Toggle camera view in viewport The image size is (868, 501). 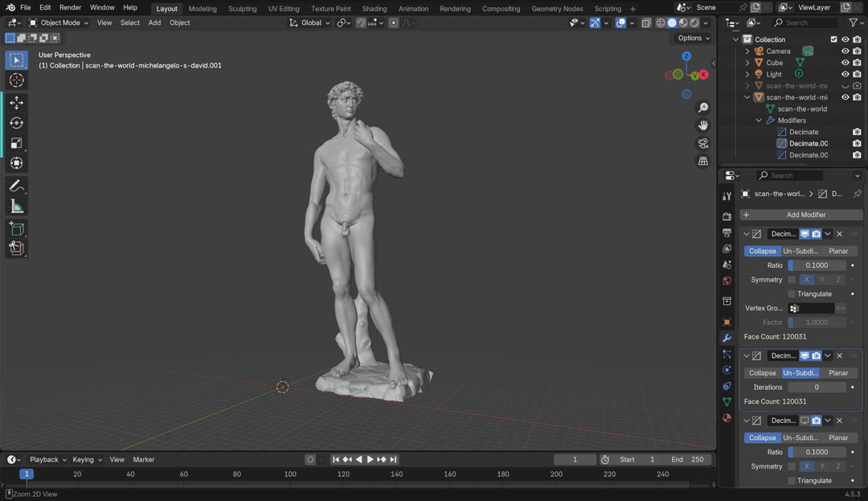click(703, 143)
